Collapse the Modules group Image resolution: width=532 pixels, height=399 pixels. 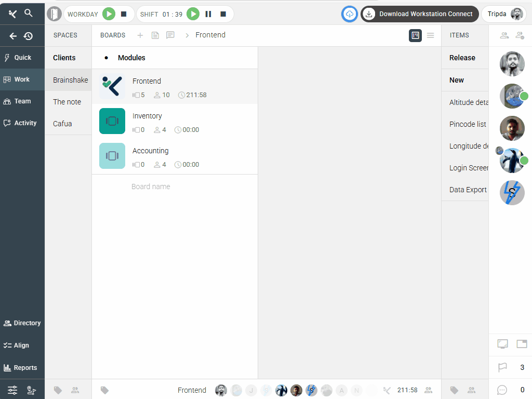click(107, 58)
